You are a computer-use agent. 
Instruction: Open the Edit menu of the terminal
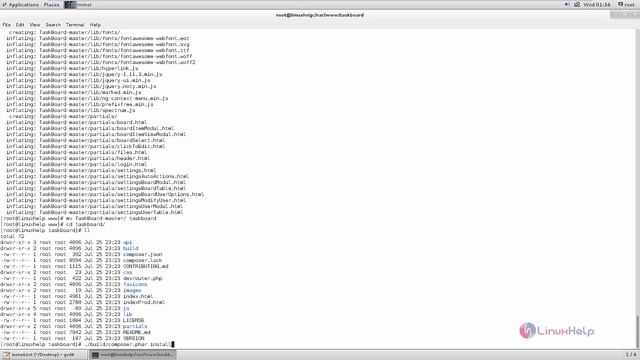(20, 25)
